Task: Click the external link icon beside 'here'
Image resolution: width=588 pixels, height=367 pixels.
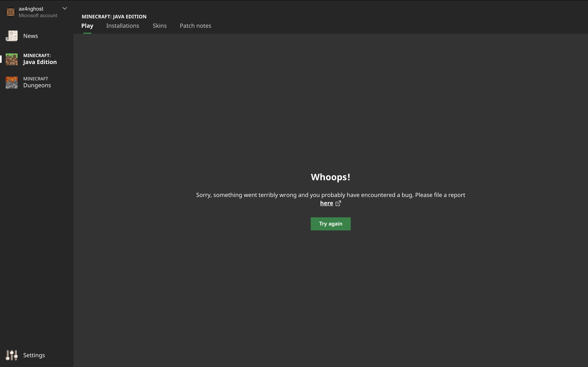Action: pyautogui.click(x=338, y=203)
